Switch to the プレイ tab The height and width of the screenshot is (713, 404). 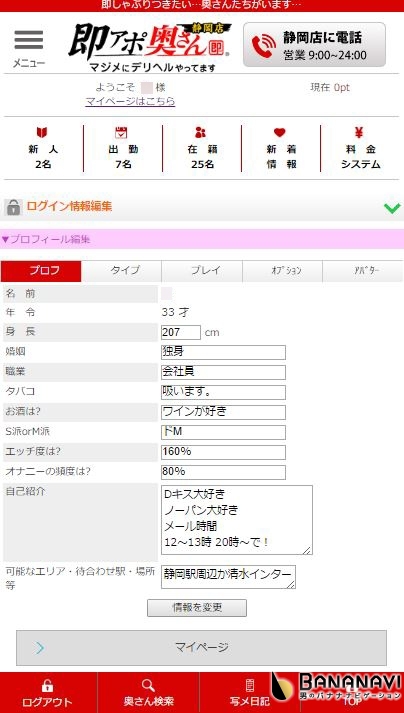tap(202, 271)
